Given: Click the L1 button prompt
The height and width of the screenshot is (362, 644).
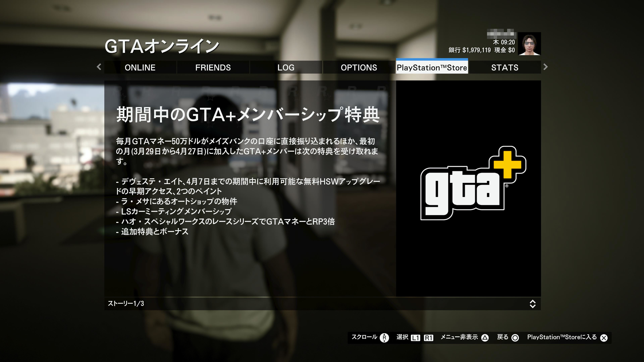Looking at the screenshot, I should click(x=416, y=338).
